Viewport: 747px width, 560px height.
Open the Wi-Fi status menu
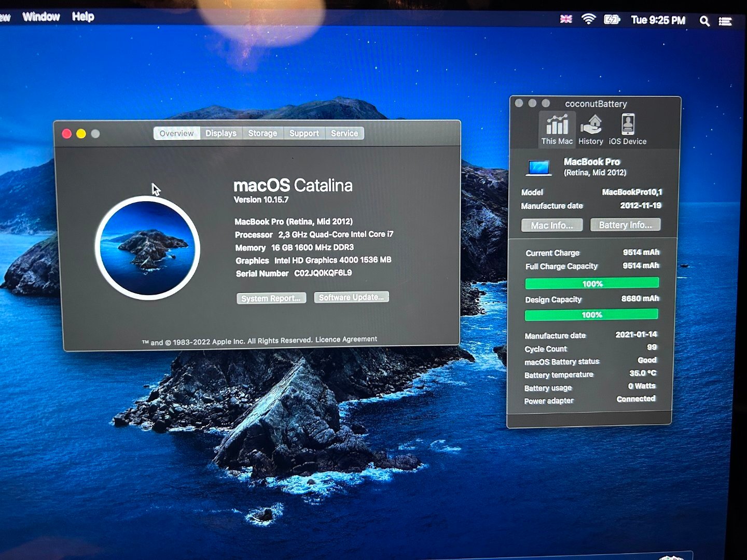point(588,20)
